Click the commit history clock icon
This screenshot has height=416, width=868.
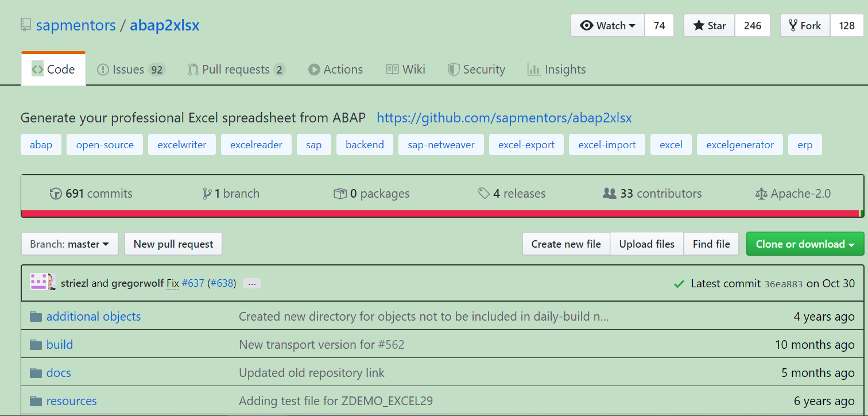coord(56,194)
